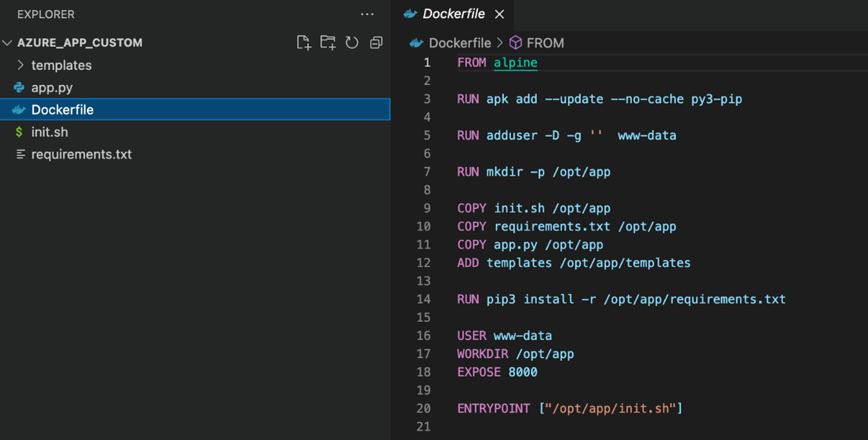Click the Dockerfile breadcrumb label
Image resolution: width=868 pixels, height=440 pixels.
click(x=459, y=43)
